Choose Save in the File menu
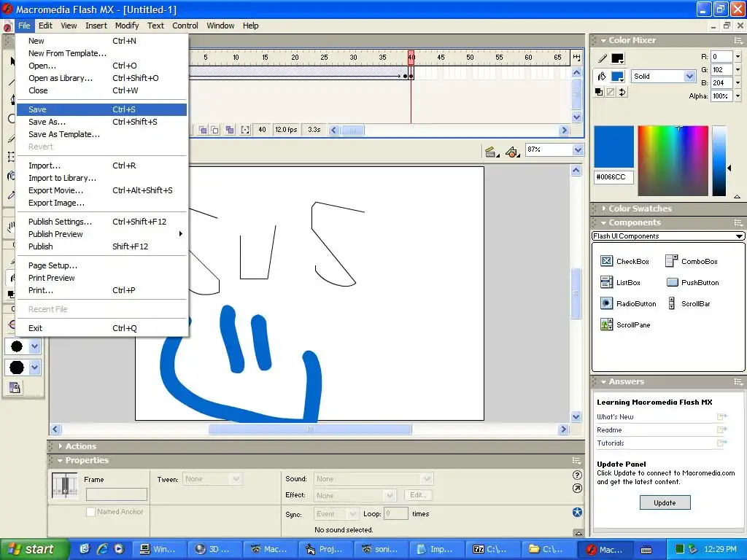Image resolution: width=747 pixels, height=560 pixels. pos(101,109)
